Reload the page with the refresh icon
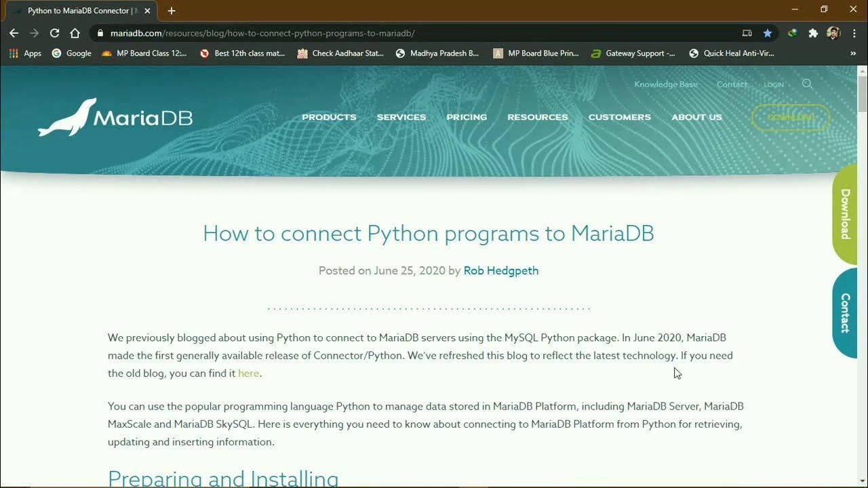The height and width of the screenshot is (488, 868). (54, 33)
